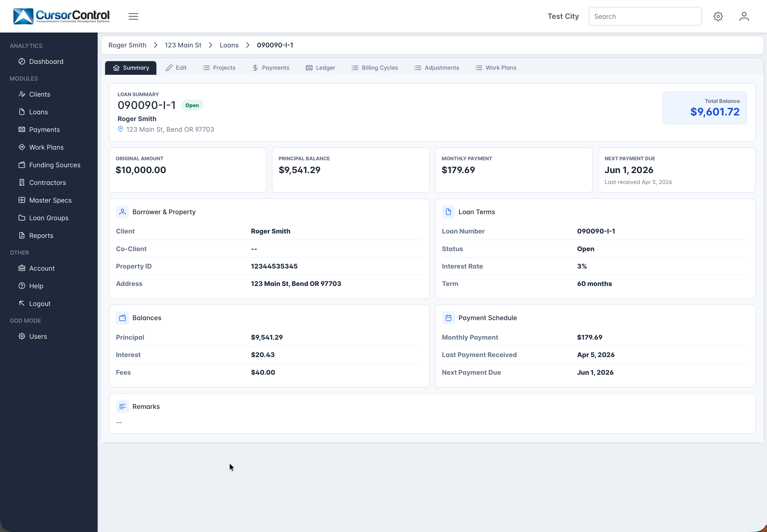
Task: Open the Billing Cycles tab
Action: (x=375, y=68)
